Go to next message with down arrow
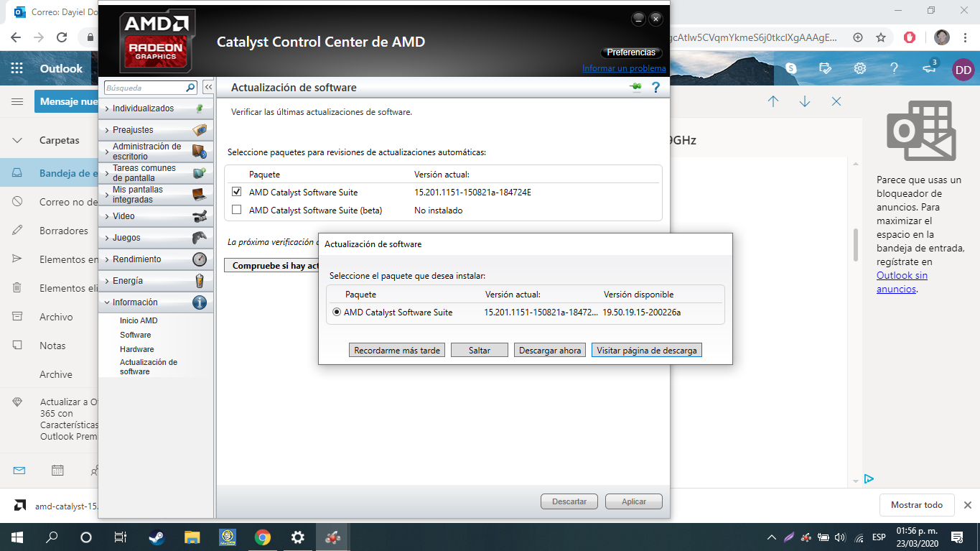 coord(805,101)
